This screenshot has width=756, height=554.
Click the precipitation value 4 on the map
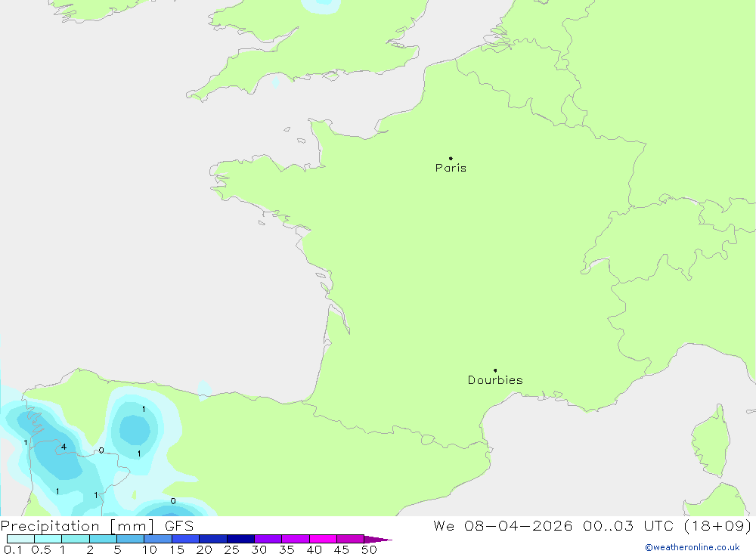pyautogui.click(x=64, y=447)
